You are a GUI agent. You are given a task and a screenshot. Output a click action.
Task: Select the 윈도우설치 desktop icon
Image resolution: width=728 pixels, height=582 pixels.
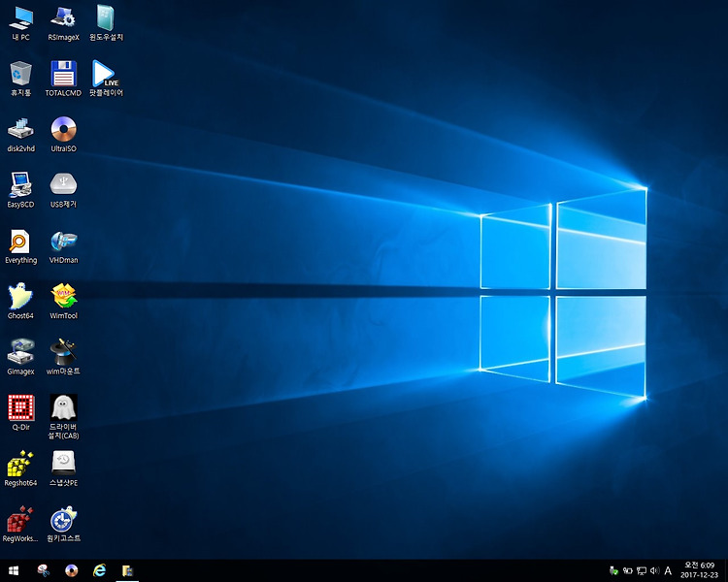click(x=107, y=23)
